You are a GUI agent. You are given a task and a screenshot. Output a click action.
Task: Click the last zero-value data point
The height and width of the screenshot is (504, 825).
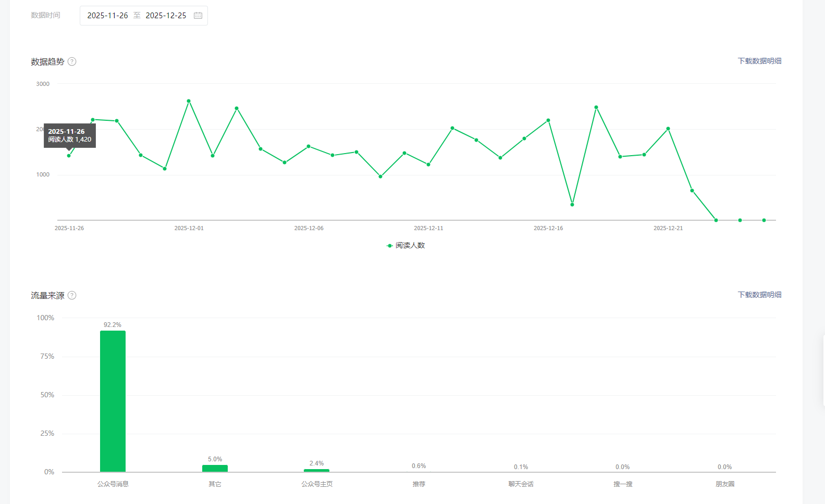click(x=764, y=220)
